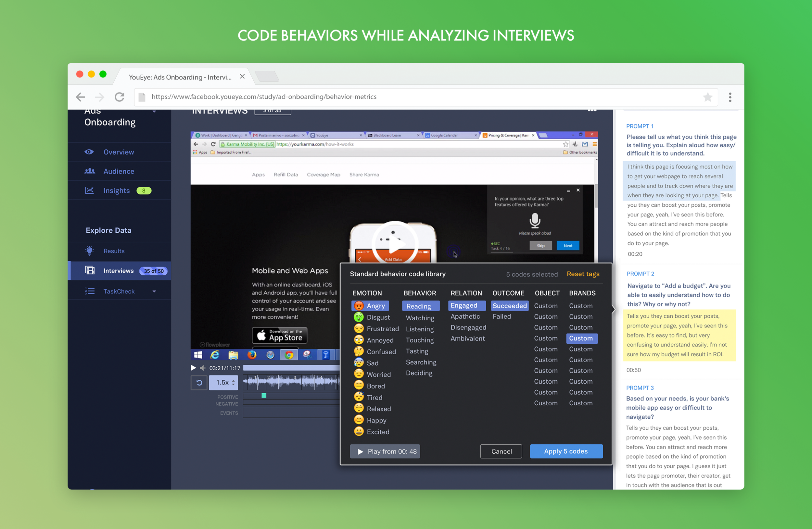Click the Reset tags link
The image size is (812, 529).
[x=583, y=274]
